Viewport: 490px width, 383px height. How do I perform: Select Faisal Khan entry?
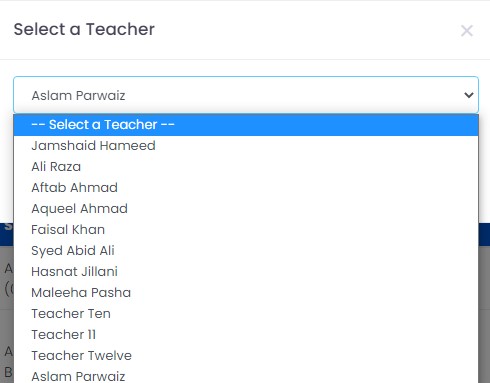coord(246,230)
